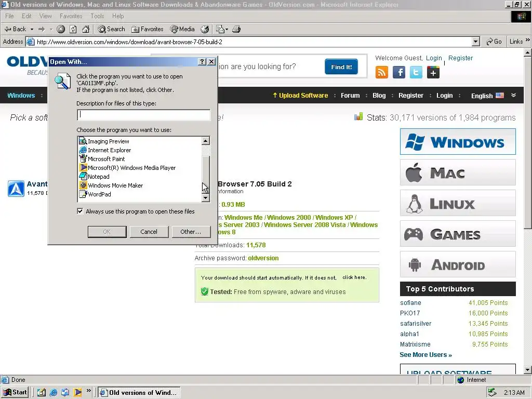The width and height of the screenshot is (532, 399).
Task: Open the Media toolbar button
Action: click(x=182, y=29)
